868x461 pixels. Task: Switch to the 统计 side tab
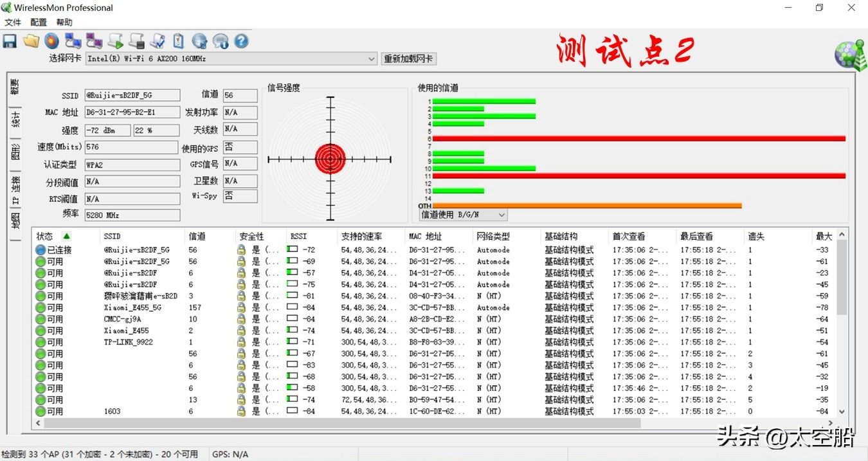click(14, 120)
